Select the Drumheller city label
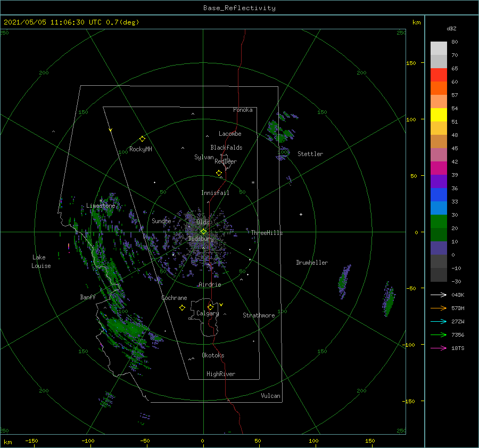The width and height of the screenshot is (479, 448). 312,263
